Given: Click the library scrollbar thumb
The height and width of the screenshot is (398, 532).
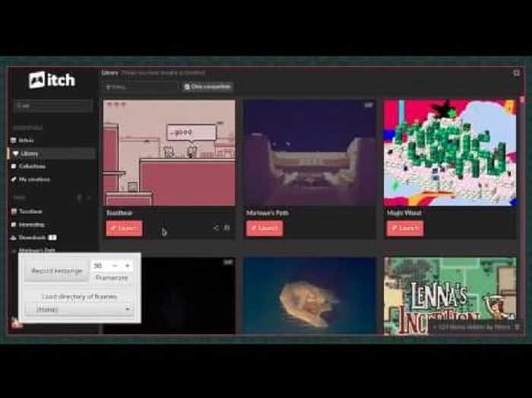Looking at the screenshot, I should click(x=522, y=100).
